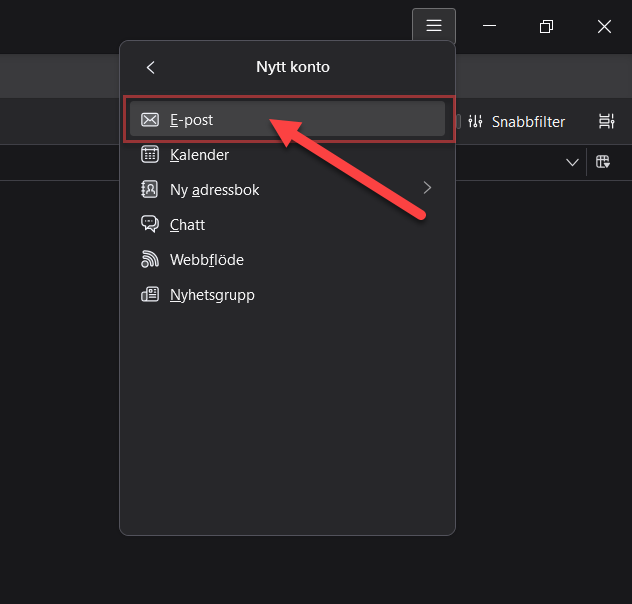Select Ny adressbok menu entry
This screenshot has width=632, height=604.
pyautogui.click(x=287, y=189)
